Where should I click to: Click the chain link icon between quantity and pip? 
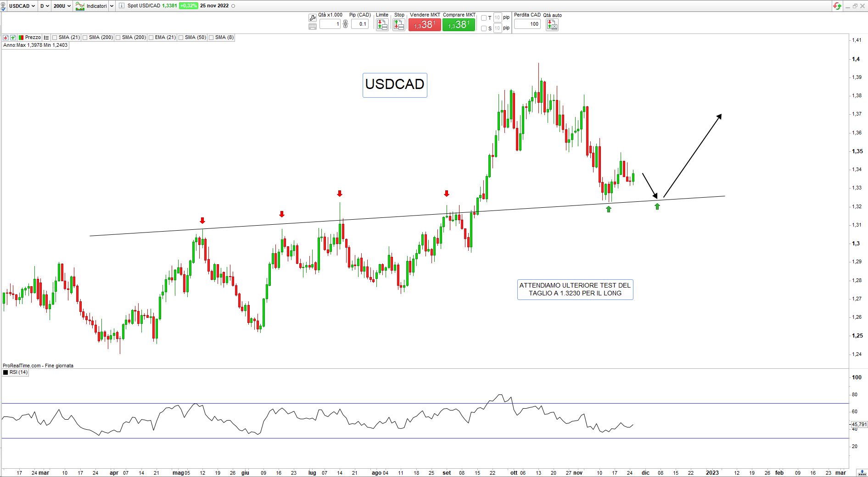346,24
